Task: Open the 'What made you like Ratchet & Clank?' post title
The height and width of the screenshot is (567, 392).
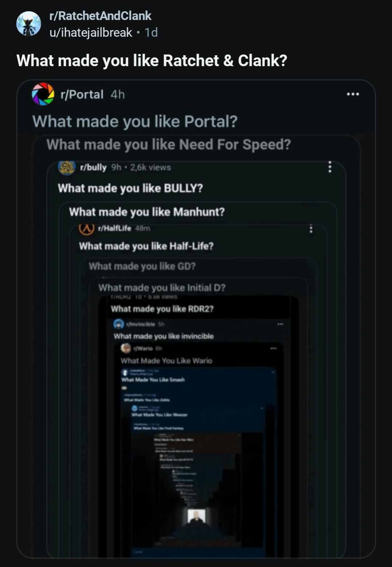Action: click(152, 60)
